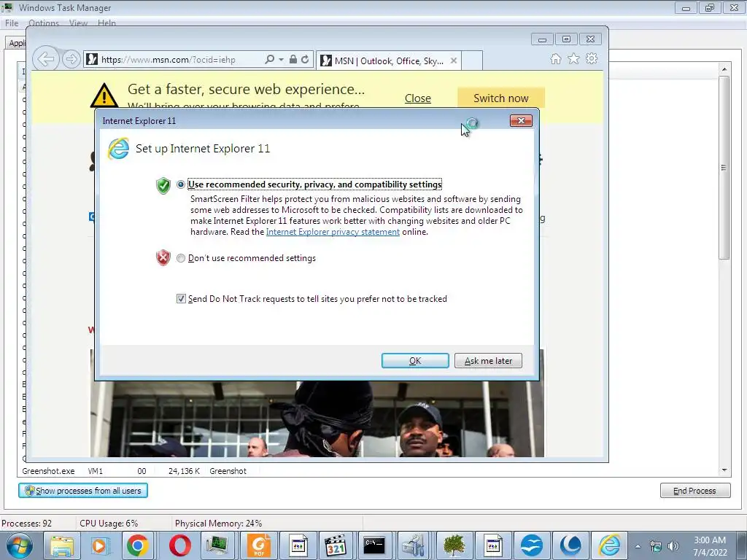Click the Ask me later button
Screen dimensions: 747x560
(488, 360)
